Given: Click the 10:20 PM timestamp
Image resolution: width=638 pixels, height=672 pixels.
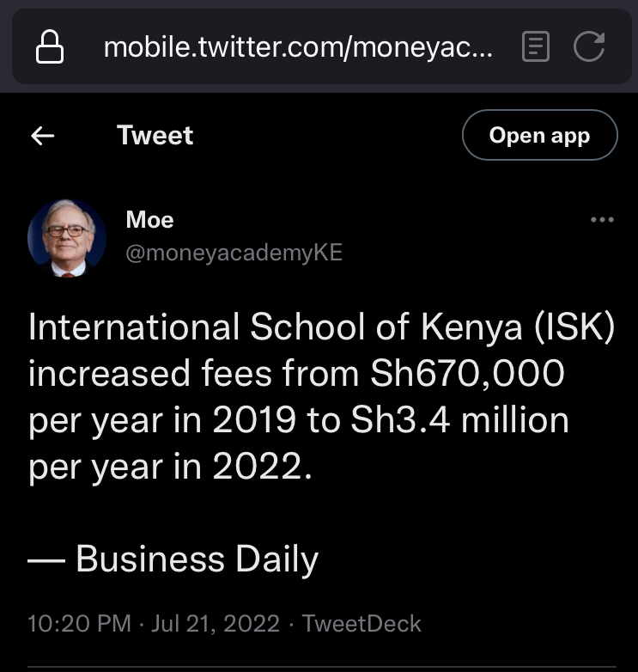Looking at the screenshot, I should pyautogui.click(x=80, y=623).
